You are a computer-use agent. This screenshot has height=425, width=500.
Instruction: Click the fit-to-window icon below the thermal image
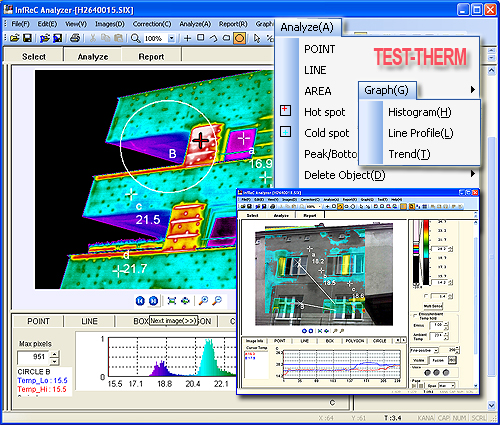tap(172, 301)
